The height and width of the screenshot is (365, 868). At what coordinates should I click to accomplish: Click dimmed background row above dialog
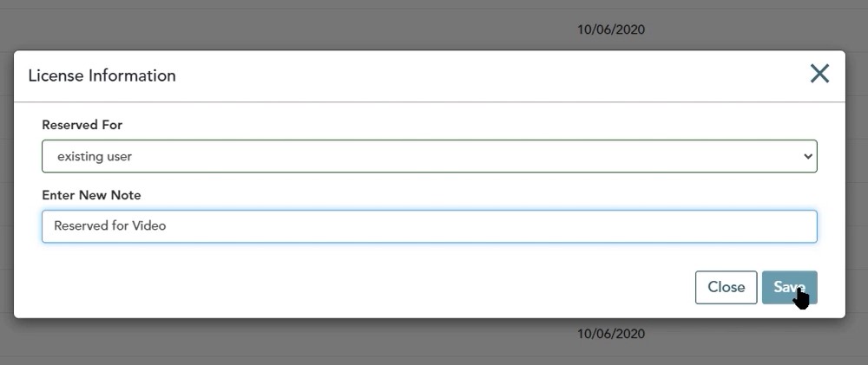(277, 29)
